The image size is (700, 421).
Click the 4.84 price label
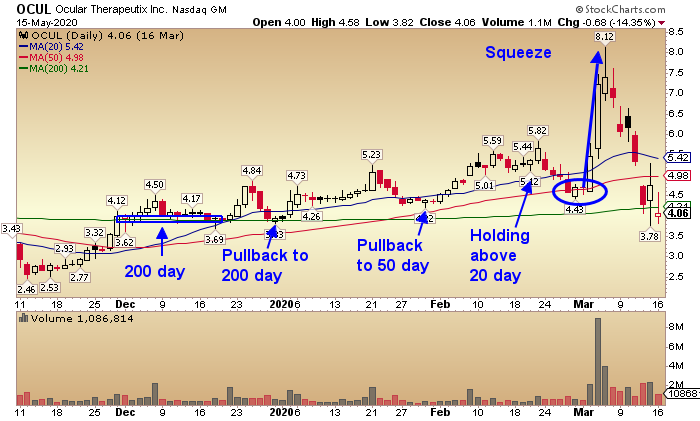tap(252, 171)
